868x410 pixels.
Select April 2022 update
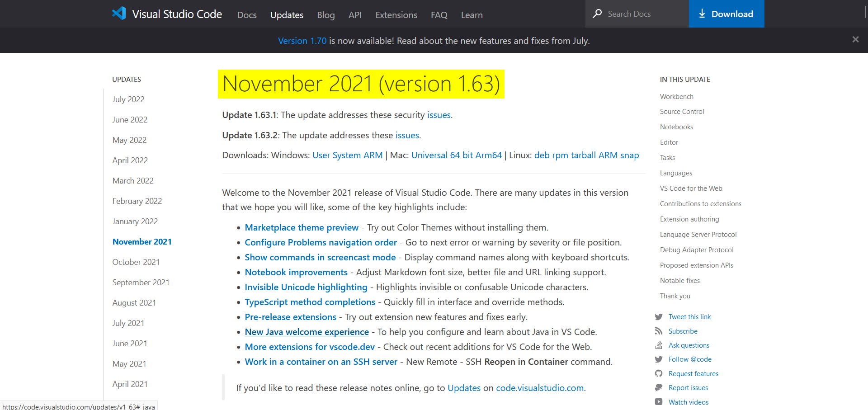[x=130, y=160]
